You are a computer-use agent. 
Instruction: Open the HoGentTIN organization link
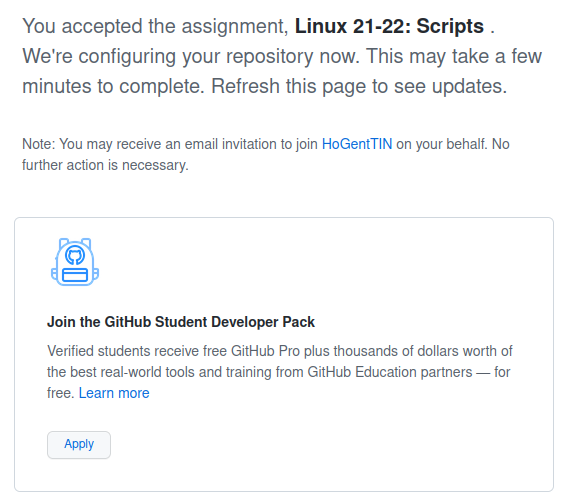point(357,144)
